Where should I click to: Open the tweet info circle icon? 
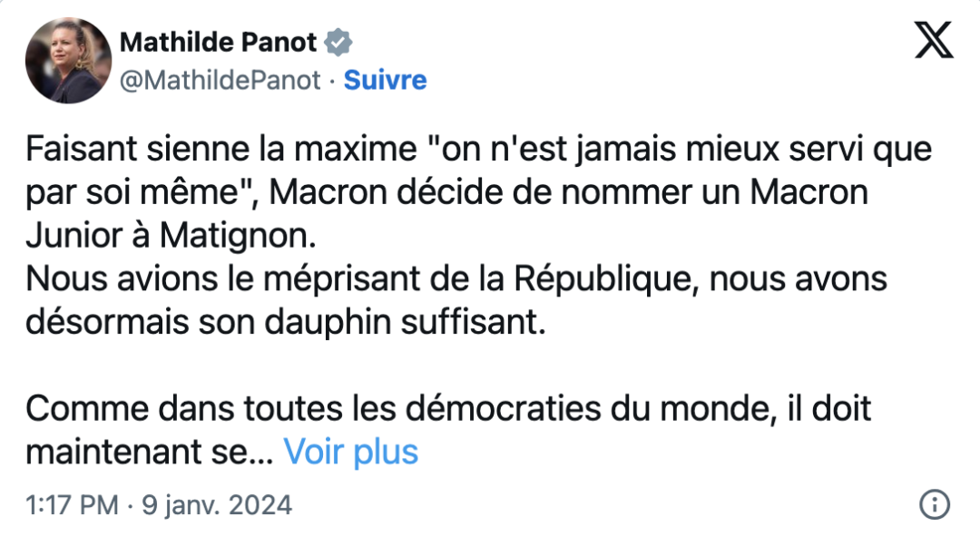[934, 504]
